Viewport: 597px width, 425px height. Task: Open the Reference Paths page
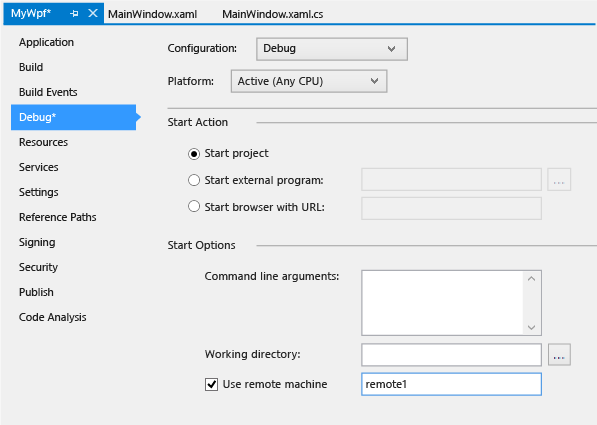(x=57, y=217)
